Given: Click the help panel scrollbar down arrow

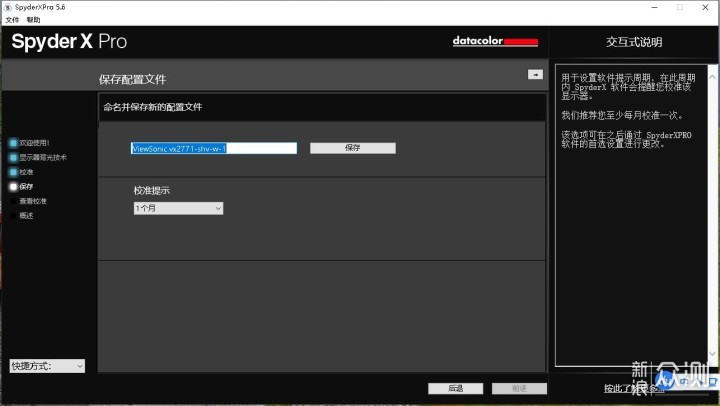Looking at the screenshot, I should [x=713, y=353].
